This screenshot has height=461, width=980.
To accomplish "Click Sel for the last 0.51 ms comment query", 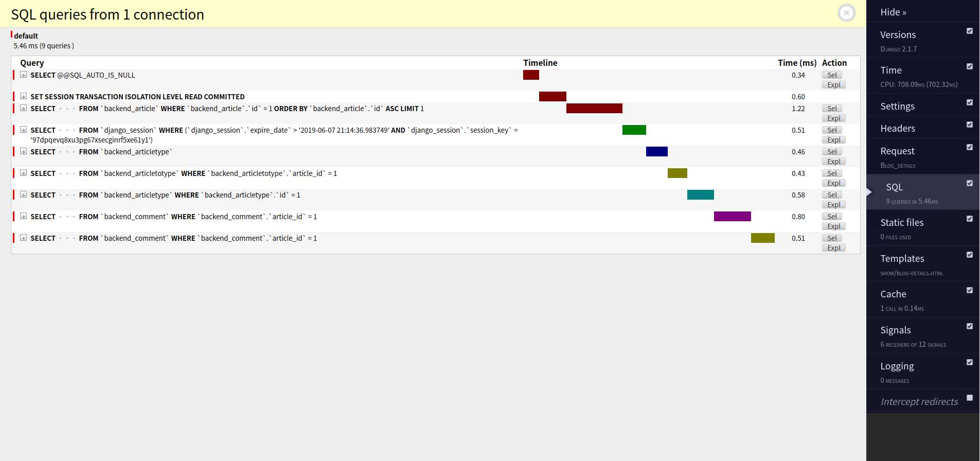I will click(x=832, y=238).
